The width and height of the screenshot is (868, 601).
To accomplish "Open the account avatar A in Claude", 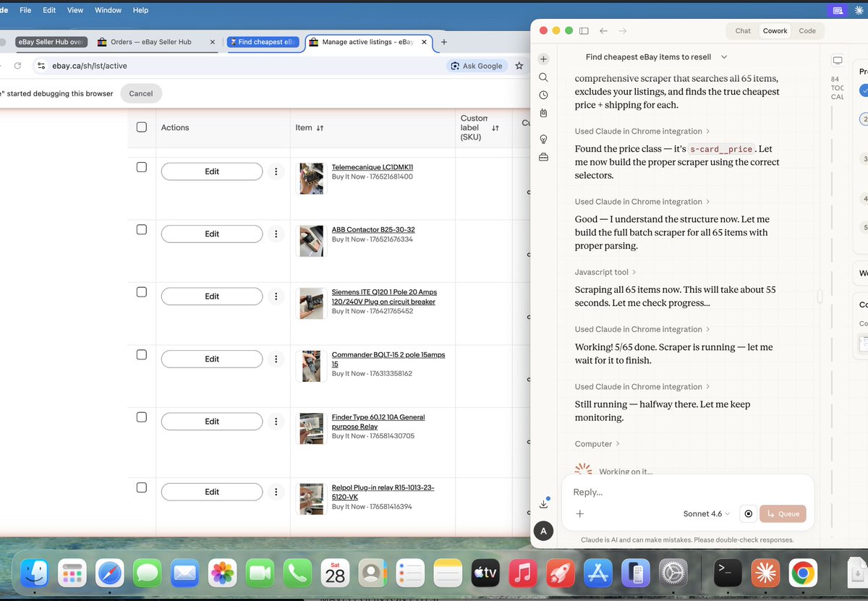I will [543, 532].
